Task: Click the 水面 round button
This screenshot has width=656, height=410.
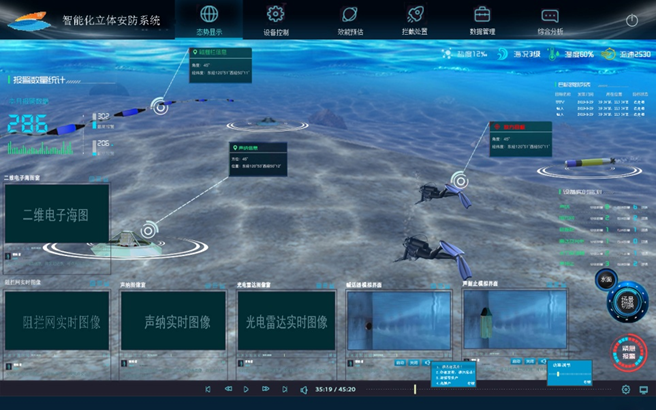Action: (606, 279)
